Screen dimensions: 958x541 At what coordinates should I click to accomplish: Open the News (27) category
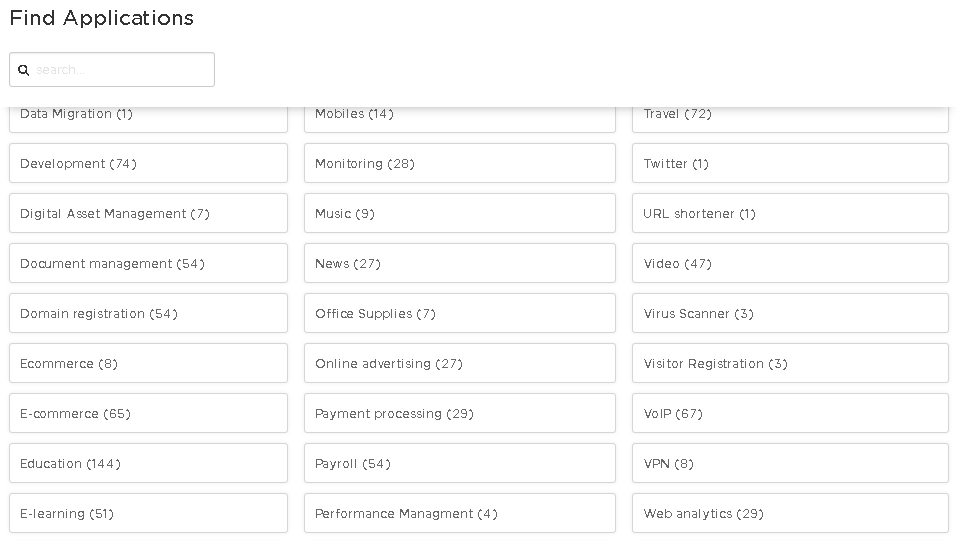[x=459, y=263]
